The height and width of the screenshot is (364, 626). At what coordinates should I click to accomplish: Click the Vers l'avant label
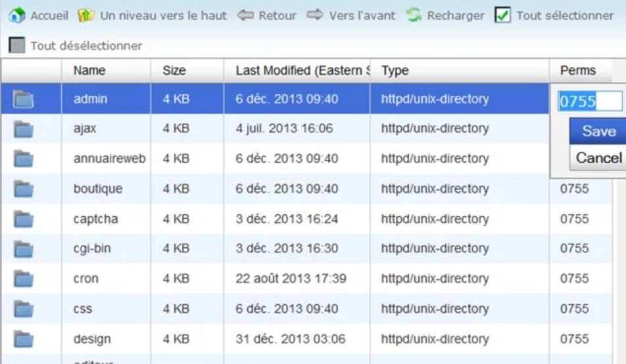coord(362,16)
